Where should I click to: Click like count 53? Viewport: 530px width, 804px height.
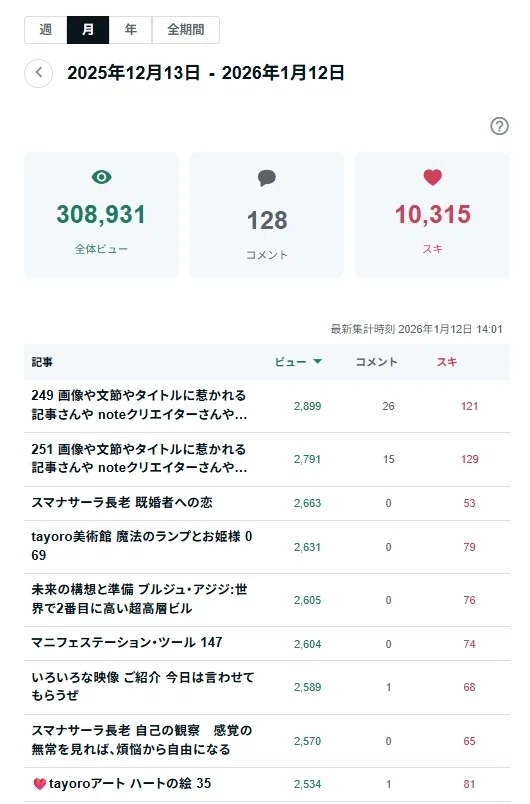coord(470,503)
